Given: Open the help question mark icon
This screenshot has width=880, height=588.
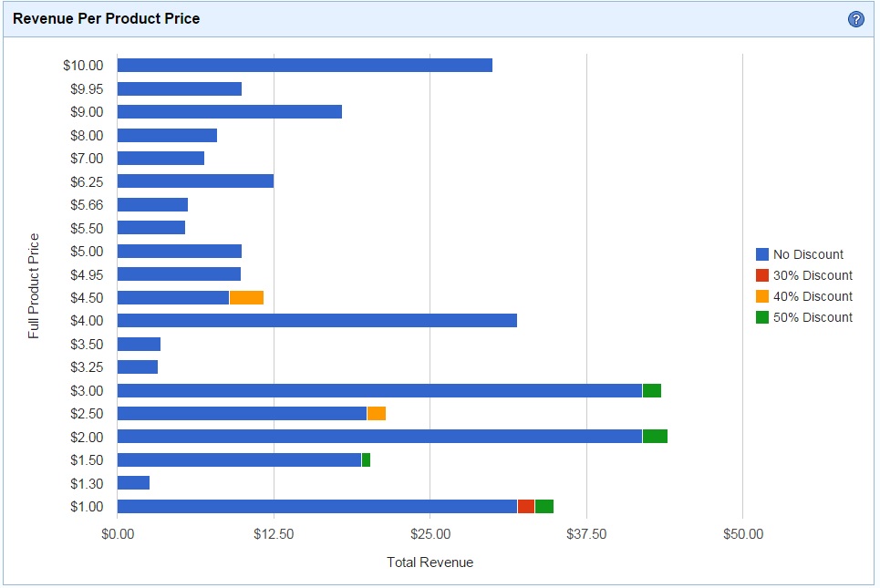Looking at the screenshot, I should [856, 19].
